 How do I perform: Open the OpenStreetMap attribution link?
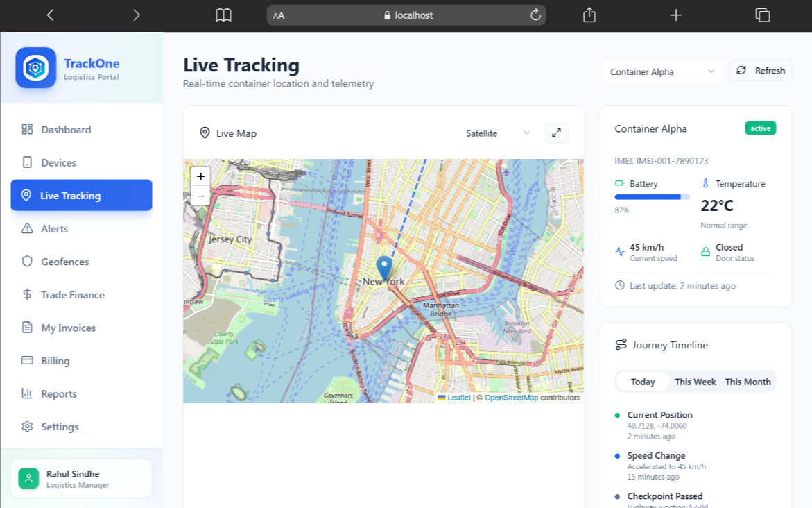point(511,398)
